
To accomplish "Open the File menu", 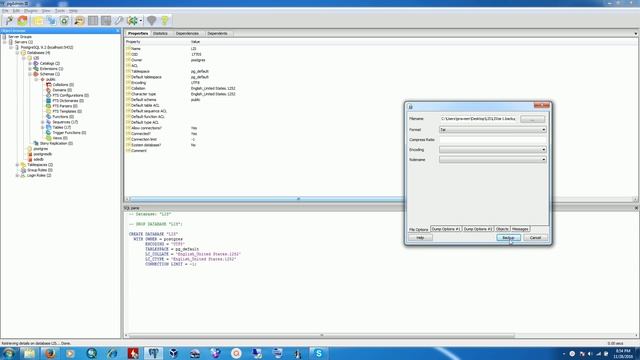I will pyautogui.click(x=5, y=11).
